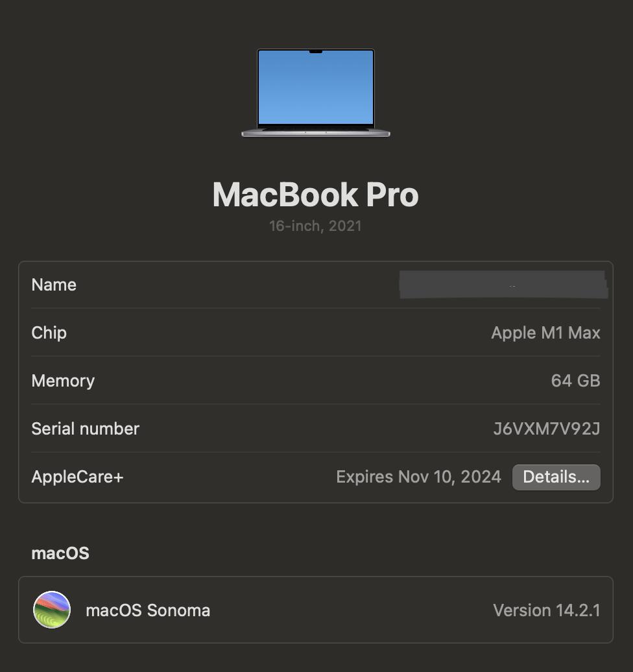The height and width of the screenshot is (672, 633).
Task: Click the macOS Sonoma icon
Action: coord(52,610)
